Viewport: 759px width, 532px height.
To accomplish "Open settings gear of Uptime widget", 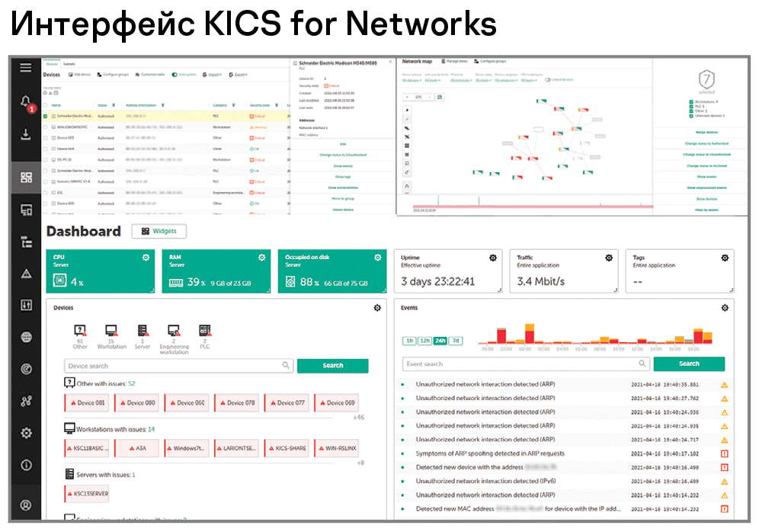I will [x=493, y=258].
